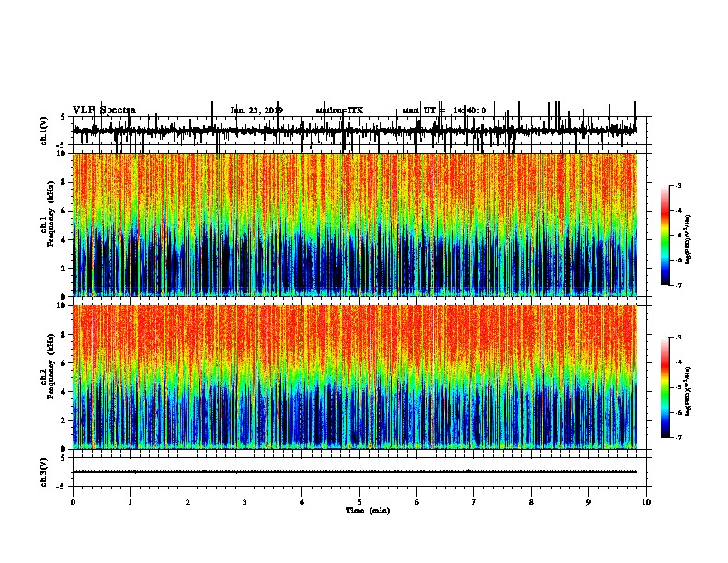Image resolution: width=728 pixels, height=563 pixels.
Task: Click time axis tick label "10"
Action: [646, 502]
